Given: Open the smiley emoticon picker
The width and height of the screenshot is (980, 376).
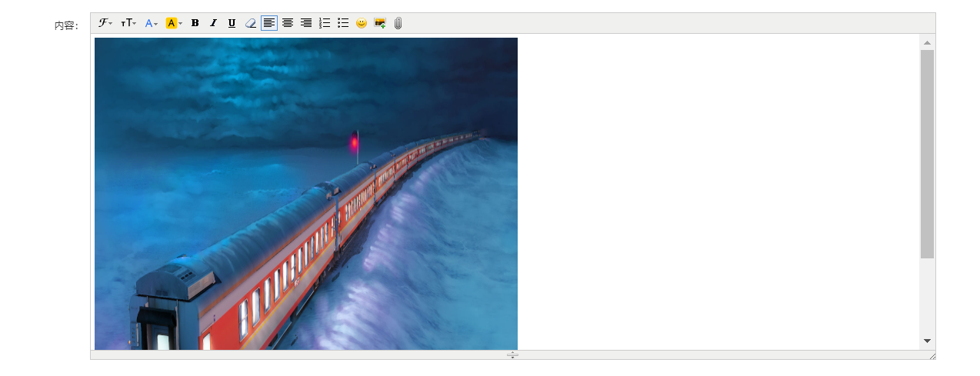Looking at the screenshot, I should coord(362,23).
